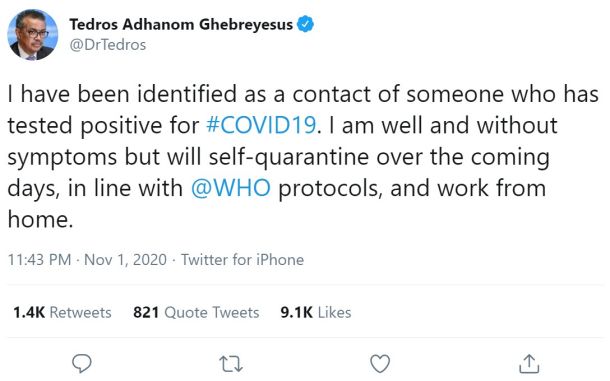The width and height of the screenshot is (610, 381).
Task: Open the Tedros Adhanom Ghebreyesus display name
Action: (x=181, y=25)
